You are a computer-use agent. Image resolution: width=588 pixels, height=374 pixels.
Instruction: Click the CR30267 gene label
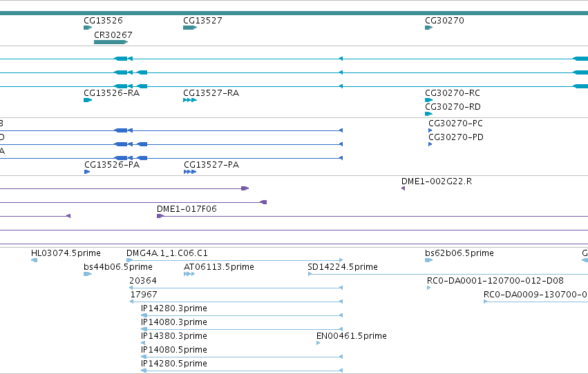[113, 35]
